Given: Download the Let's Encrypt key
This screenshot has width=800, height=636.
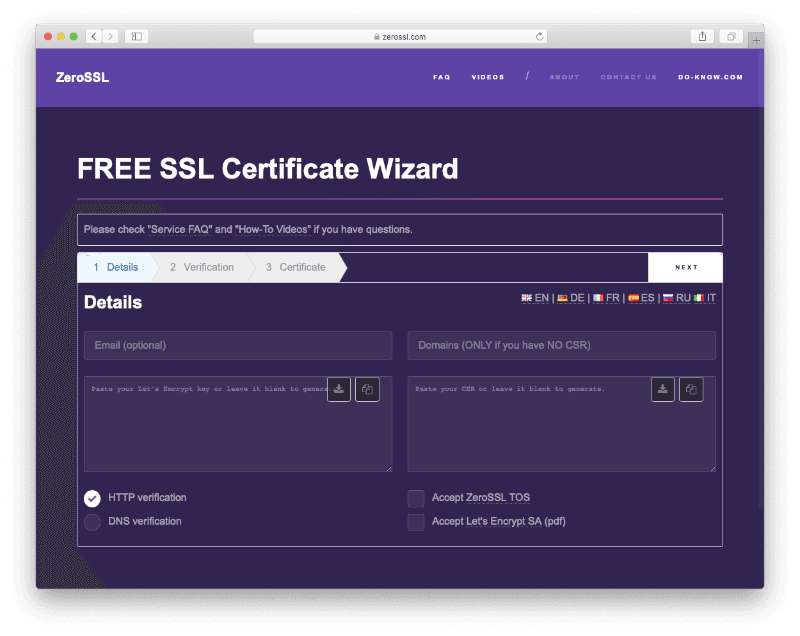Looking at the screenshot, I should tap(339, 389).
